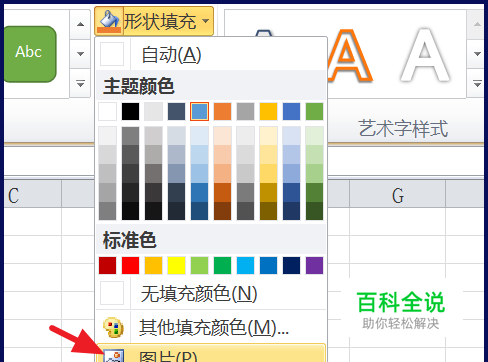Select the green Abc shape style
This screenshot has height=362, width=488.
click(29, 54)
